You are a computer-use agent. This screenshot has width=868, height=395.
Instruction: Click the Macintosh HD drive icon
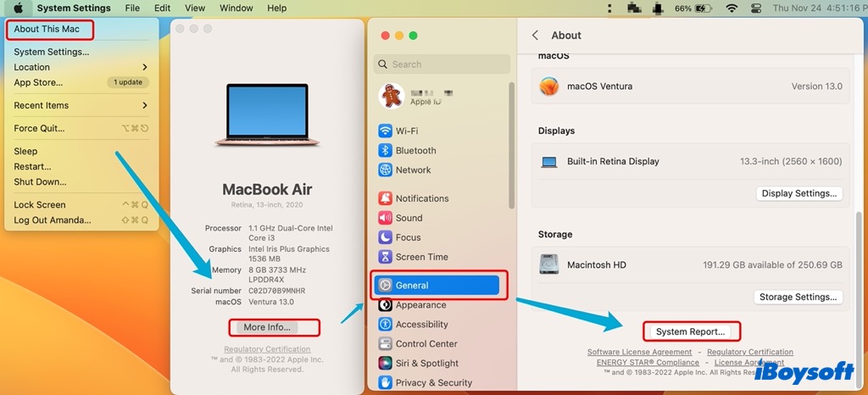click(x=549, y=264)
